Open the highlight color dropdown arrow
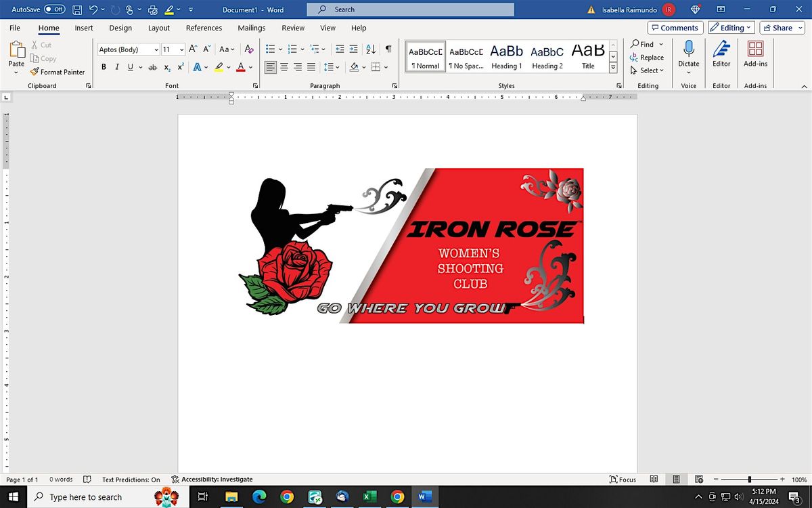Viewport: 812px width, 508px height. pyautogui.click(x=229, y=67)
